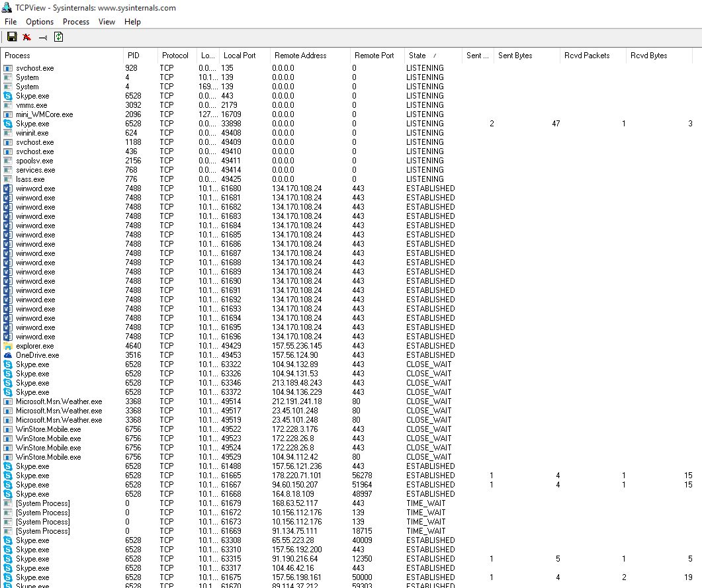
Task: Click remote address 213.189.48.243
Action: coord(297,383)
